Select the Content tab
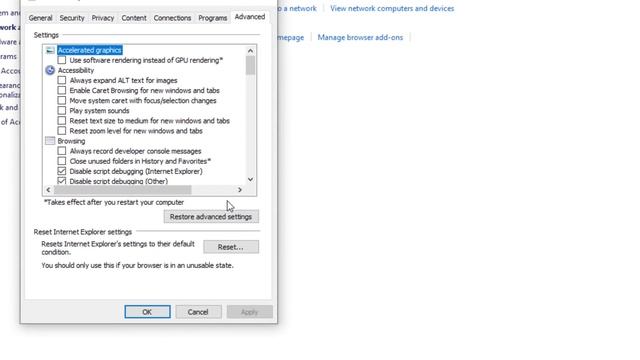640x360 pixels. coord(134,18)
